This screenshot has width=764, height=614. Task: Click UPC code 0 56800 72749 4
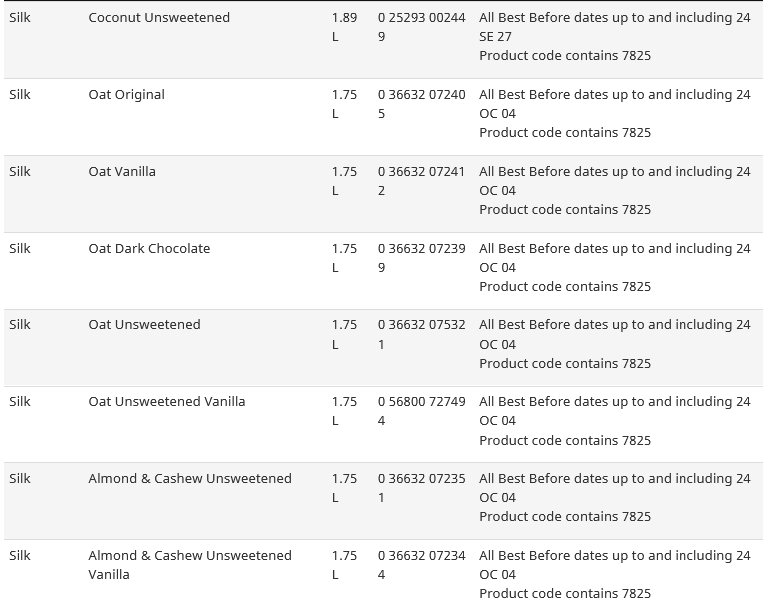421,411
